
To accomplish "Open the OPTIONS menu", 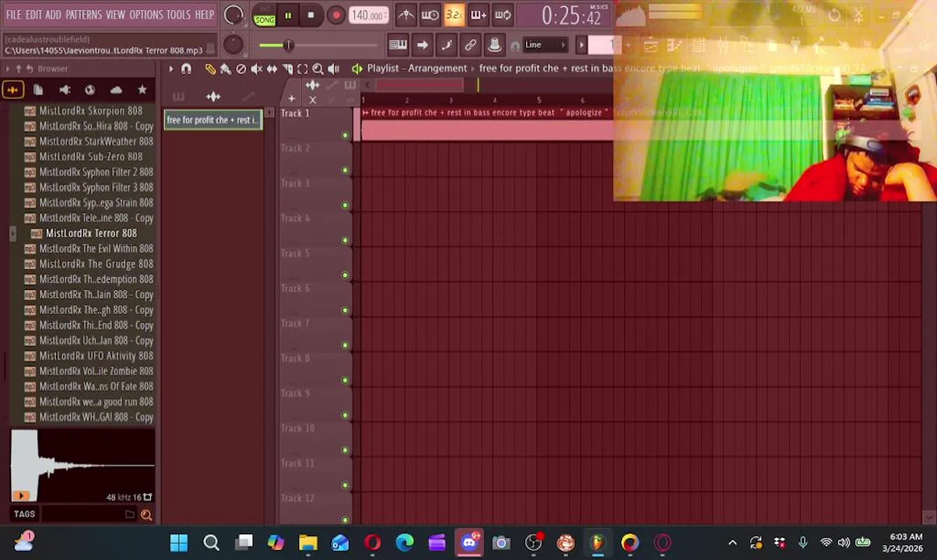I will coord(146,15).
